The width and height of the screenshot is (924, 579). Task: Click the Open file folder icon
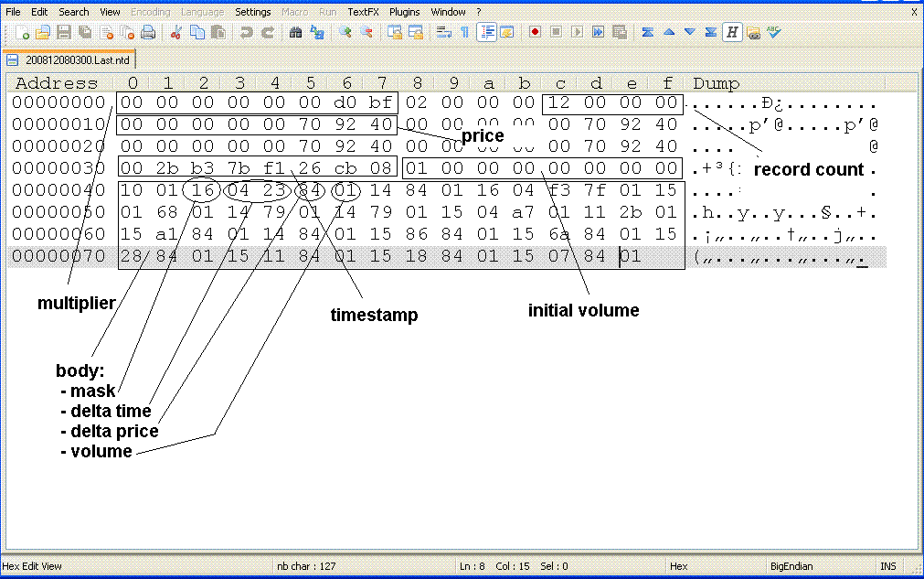point(43,32)
